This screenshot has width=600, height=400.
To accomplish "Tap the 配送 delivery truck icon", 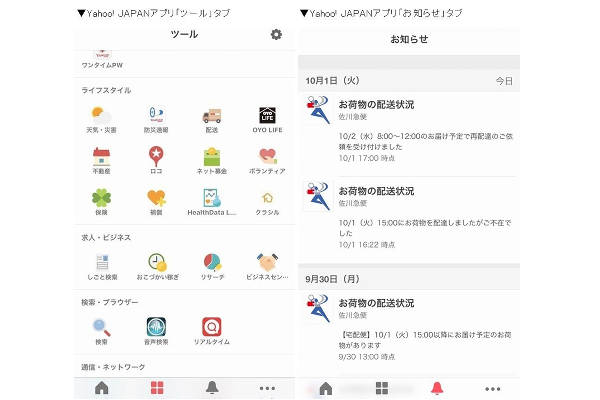I will tap(212, 116).
